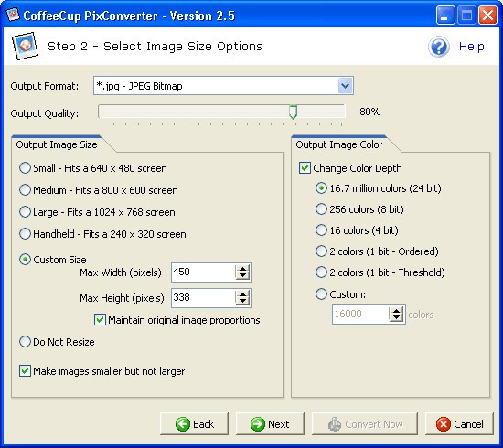Click the green Back arrow icon
The image size is (503, 448).
[183, 424]
